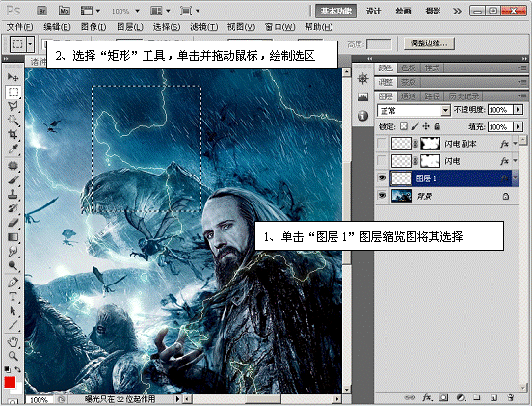Toggle lock image pixels brush icon
The width and height of the screenshot is (532, 406).
(x=414, y=126)
